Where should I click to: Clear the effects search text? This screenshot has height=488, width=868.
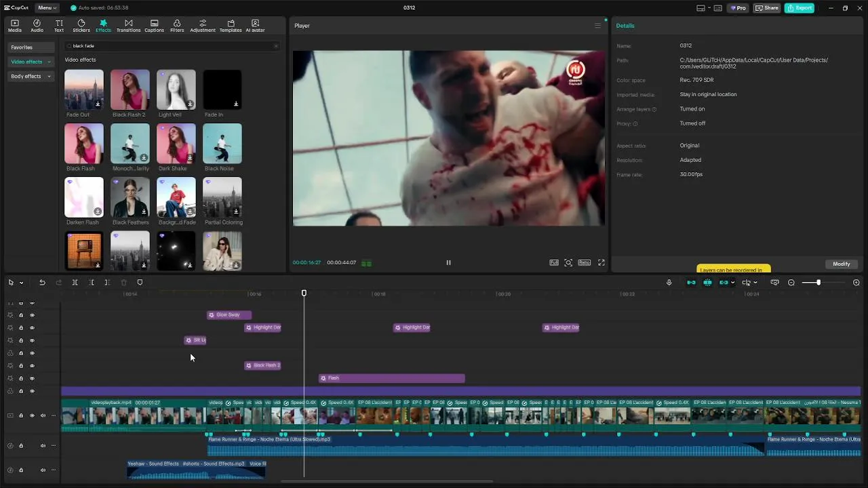tap(276, 46)
